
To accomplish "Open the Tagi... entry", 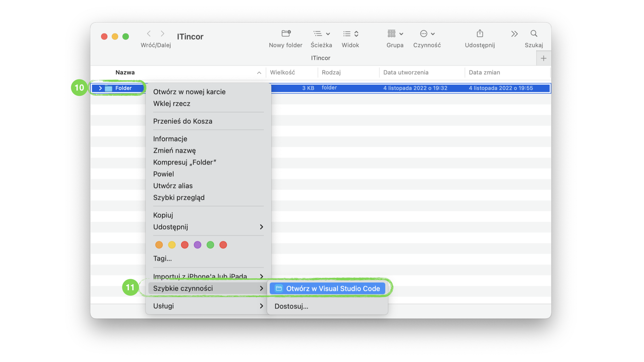I will (x=162, y=258).
